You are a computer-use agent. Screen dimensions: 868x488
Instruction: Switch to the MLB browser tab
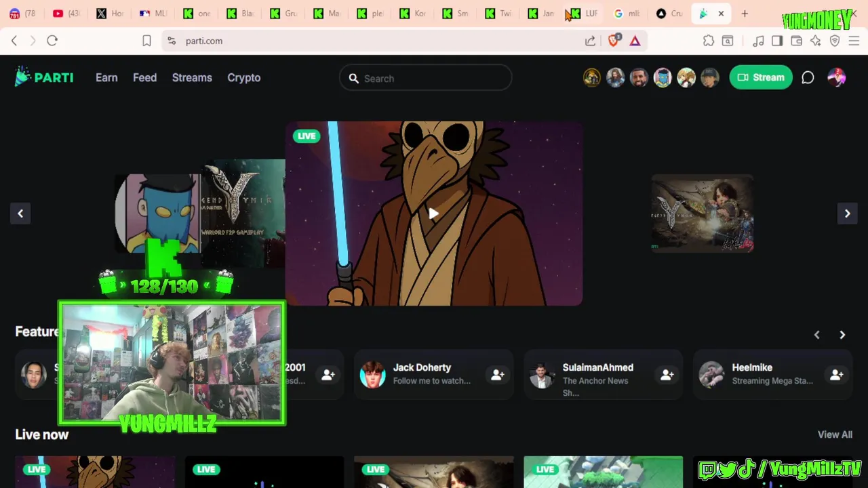click(153, 14)
